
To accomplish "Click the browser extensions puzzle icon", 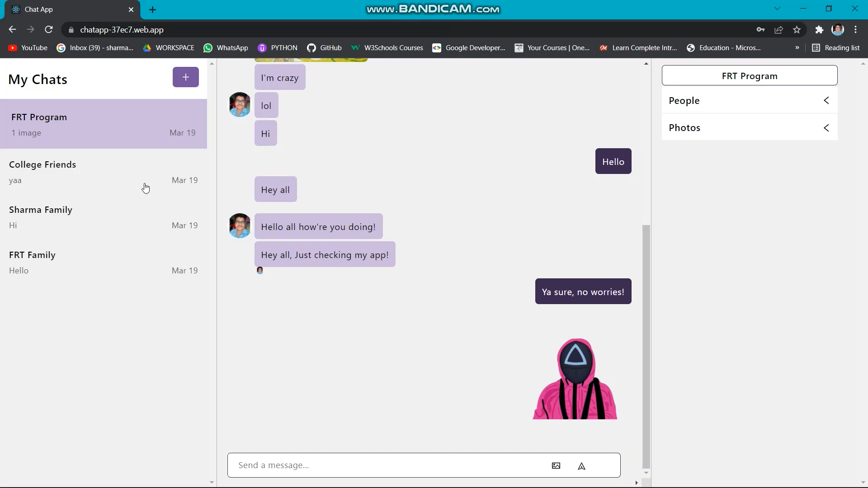I will (x=819, y=30).
